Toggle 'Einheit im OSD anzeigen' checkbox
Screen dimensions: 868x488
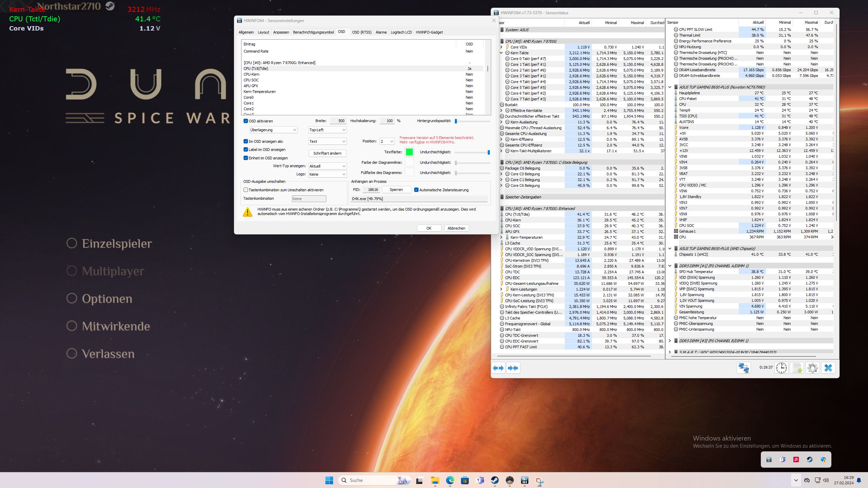(x=246, y=158)
